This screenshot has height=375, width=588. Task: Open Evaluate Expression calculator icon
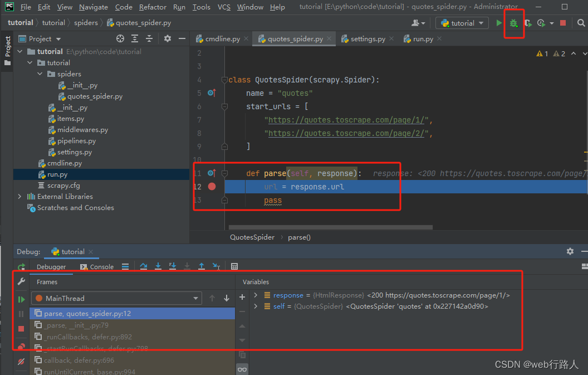click(x=234, y=266)
